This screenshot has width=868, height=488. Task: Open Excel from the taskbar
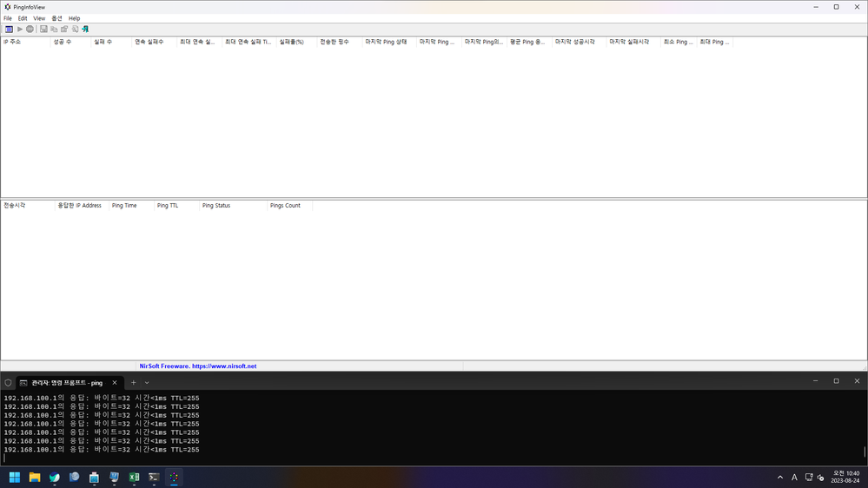[134, 477]
